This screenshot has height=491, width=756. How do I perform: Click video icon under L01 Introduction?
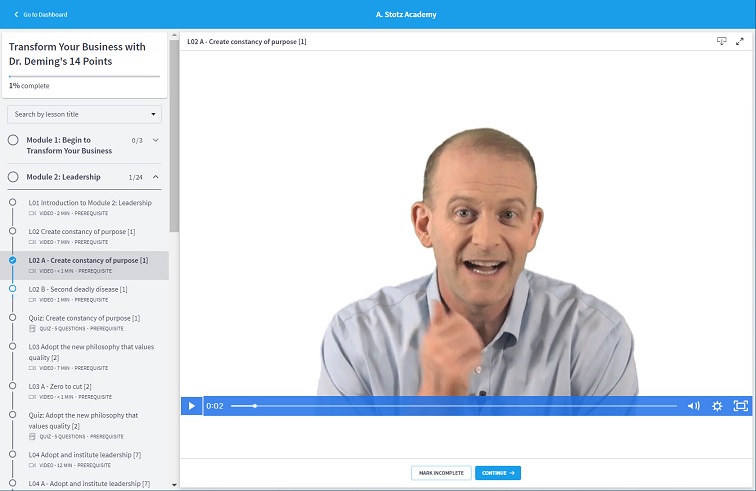[32, 213]
